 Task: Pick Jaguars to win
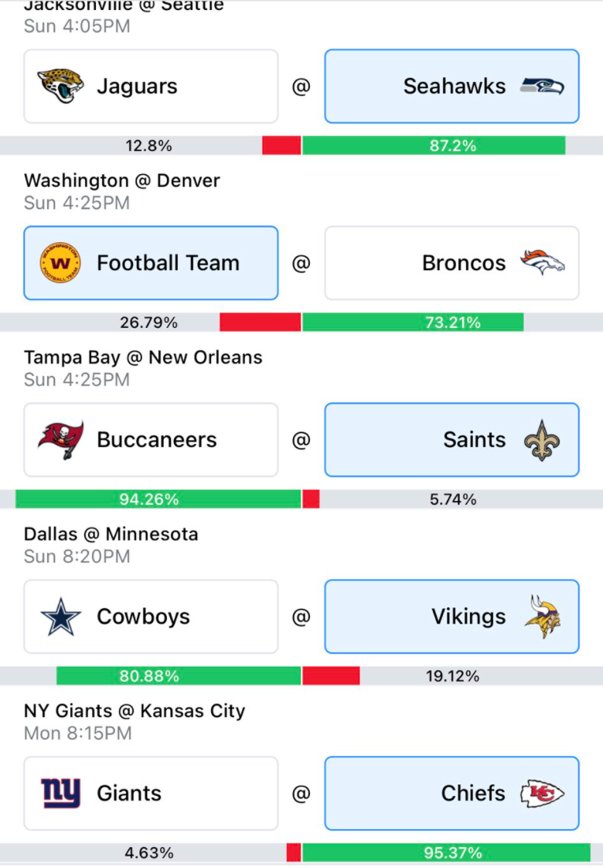151,87
